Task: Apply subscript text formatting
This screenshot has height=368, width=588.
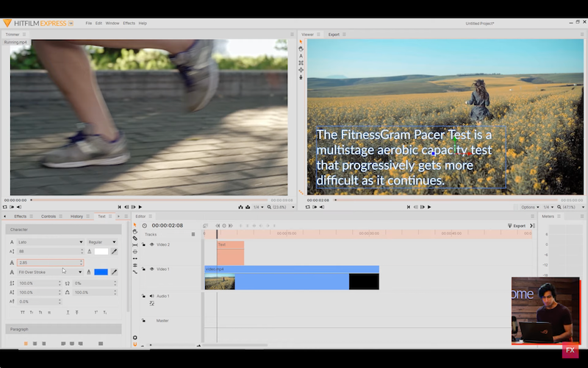Action: [105, 312]
